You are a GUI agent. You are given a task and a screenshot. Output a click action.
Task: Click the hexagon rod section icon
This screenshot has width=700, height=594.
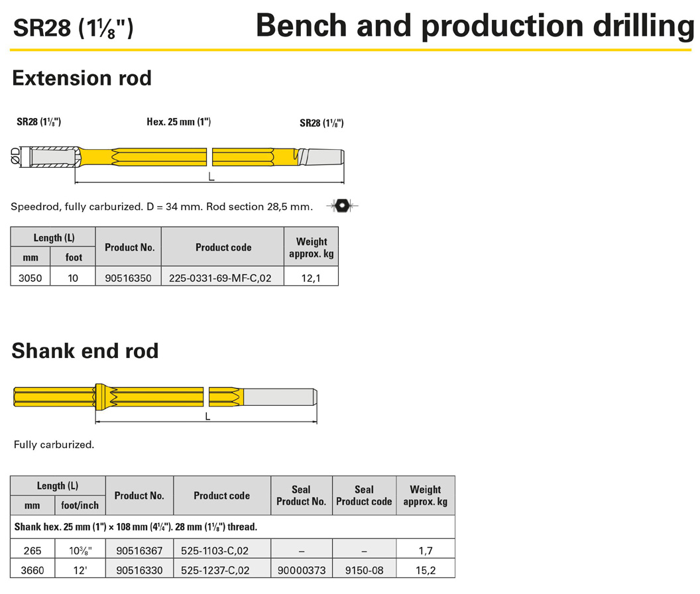pyautogui.click(x=342, y=206)
